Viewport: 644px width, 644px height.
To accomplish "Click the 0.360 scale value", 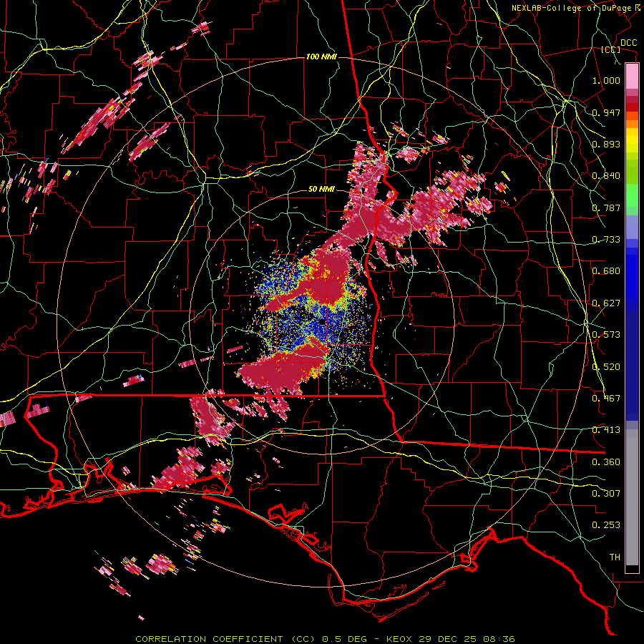I will point(606,462).
